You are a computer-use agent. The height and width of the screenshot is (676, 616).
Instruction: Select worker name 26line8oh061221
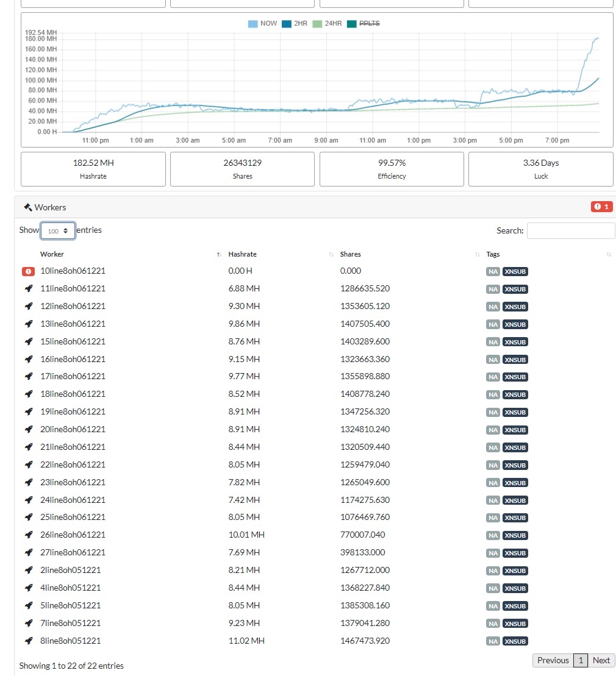coord(73,535)
